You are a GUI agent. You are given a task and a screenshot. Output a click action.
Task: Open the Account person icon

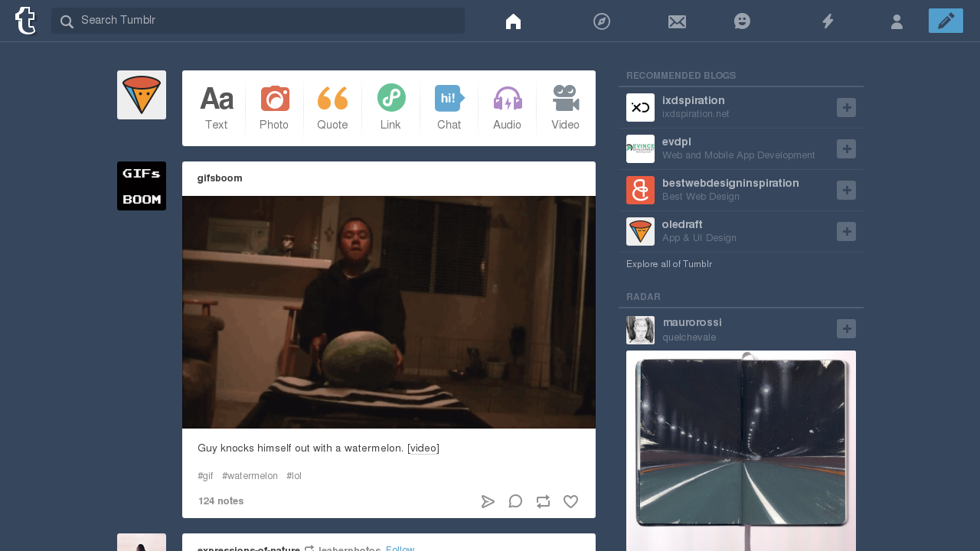897,21
